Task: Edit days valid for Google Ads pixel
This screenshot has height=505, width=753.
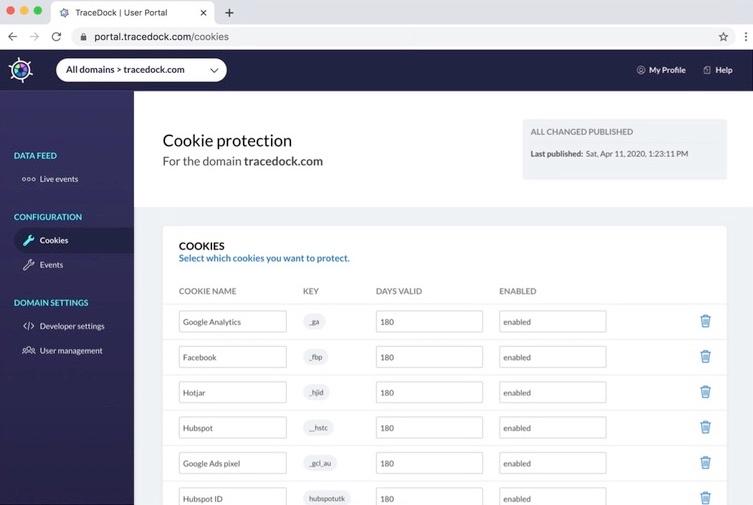Action: tap(429, 463)
